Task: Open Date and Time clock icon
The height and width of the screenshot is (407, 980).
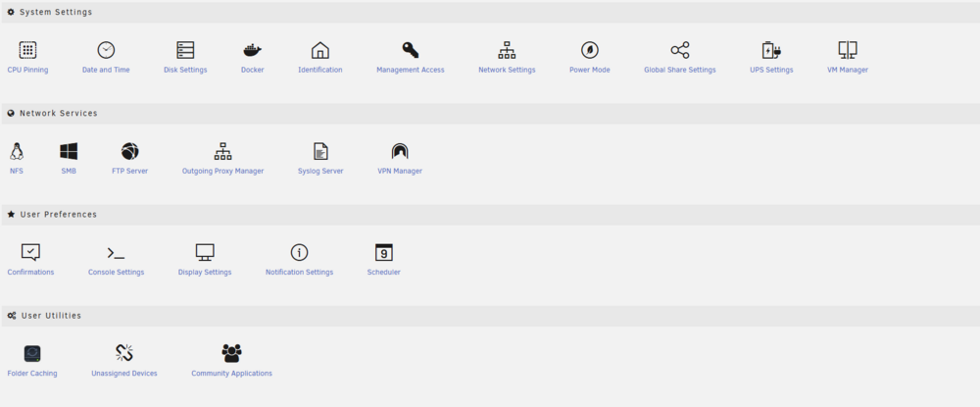Action: tap(106, 50)
